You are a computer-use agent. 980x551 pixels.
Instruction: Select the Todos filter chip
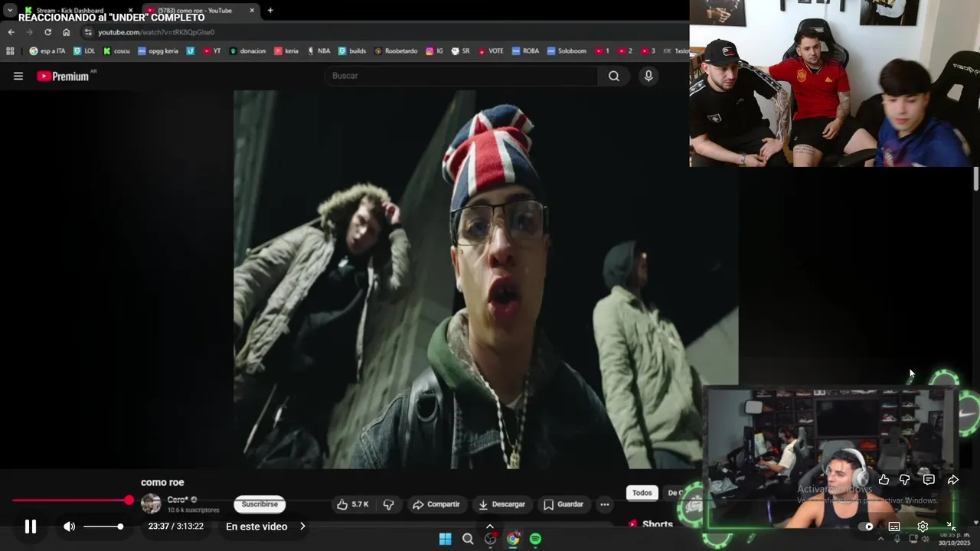(x=642, y=493)
